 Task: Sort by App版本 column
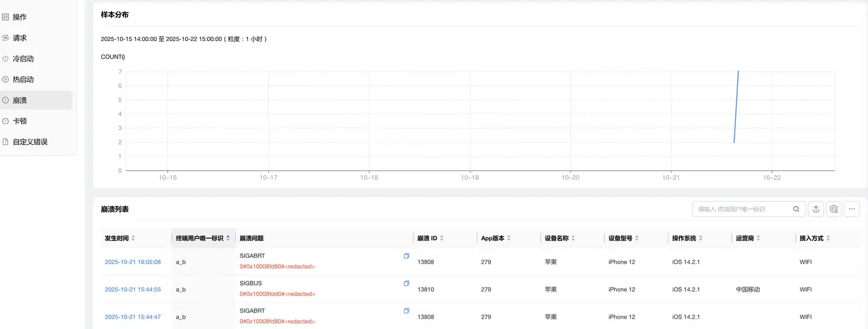(509, 239)
